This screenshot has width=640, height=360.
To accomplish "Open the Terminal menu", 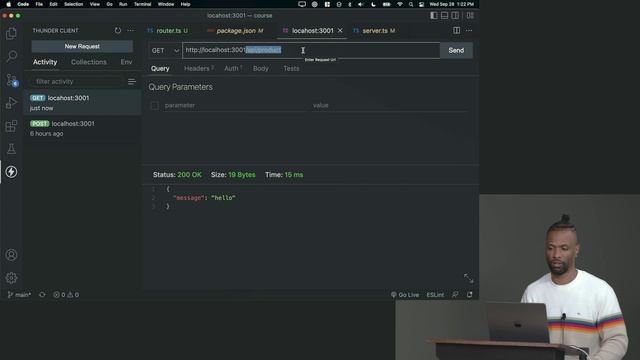I will coord(142,4).
